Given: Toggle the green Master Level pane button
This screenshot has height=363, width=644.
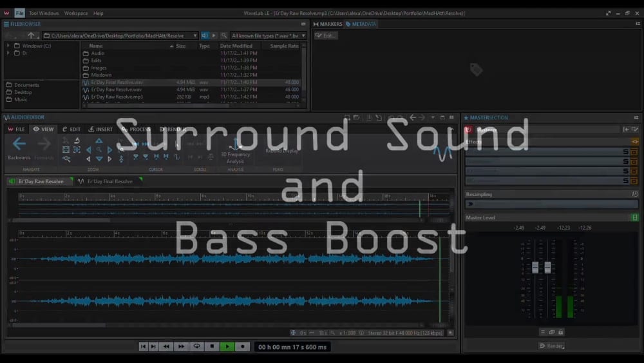Looking at the screenshot, I should [x=635, y=217].
